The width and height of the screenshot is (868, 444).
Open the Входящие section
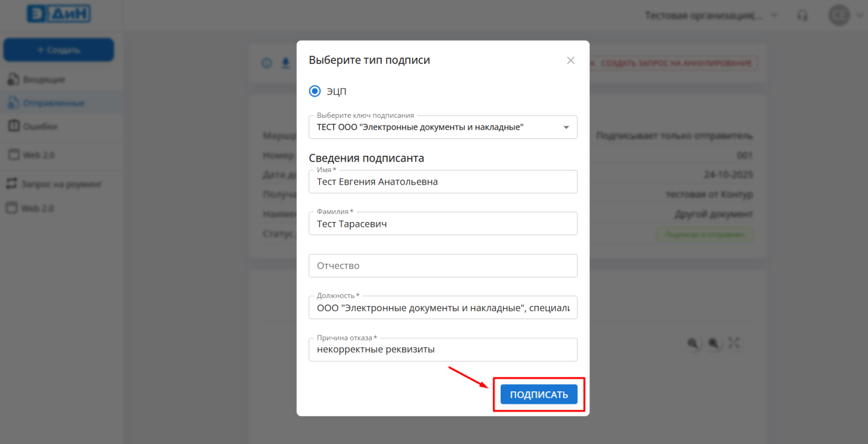[x=43, y=80]
